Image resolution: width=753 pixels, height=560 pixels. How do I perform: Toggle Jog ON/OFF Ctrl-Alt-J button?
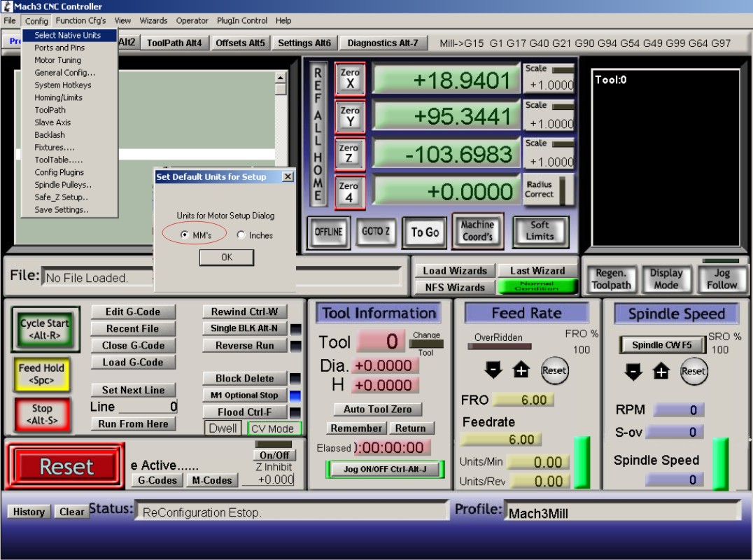point(385,469)
